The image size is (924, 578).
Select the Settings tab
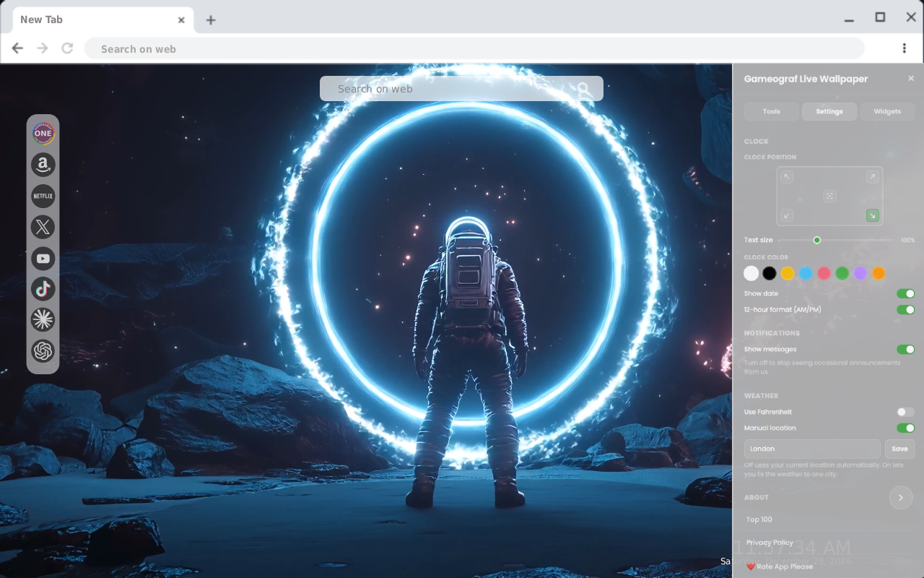pos(829,111)
